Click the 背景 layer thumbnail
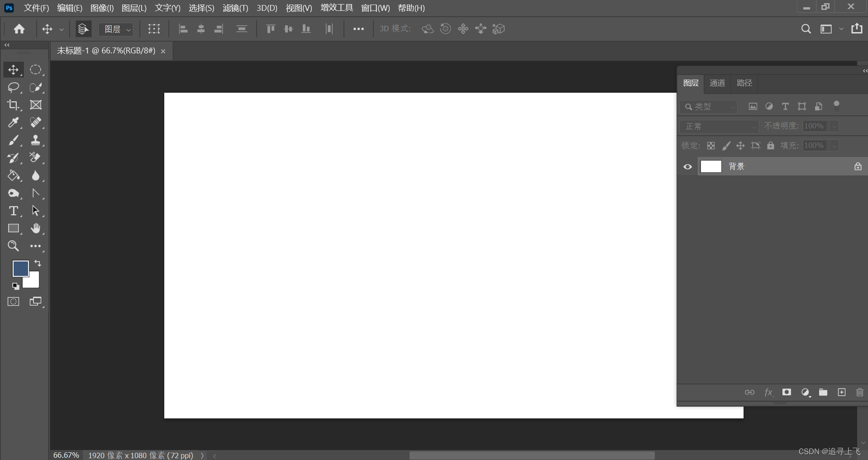This screenshot has width=868, height=460. coord(711,166)
